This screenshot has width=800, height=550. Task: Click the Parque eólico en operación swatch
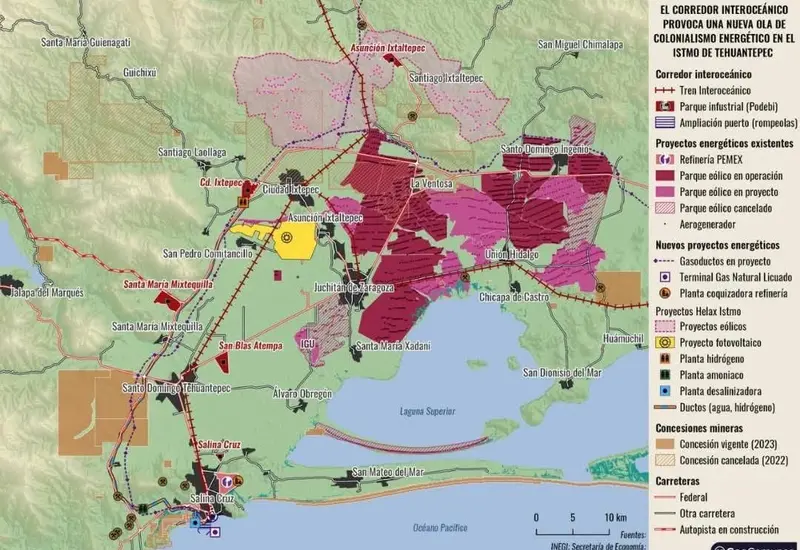pyautogui.click(x=665, y=176)
